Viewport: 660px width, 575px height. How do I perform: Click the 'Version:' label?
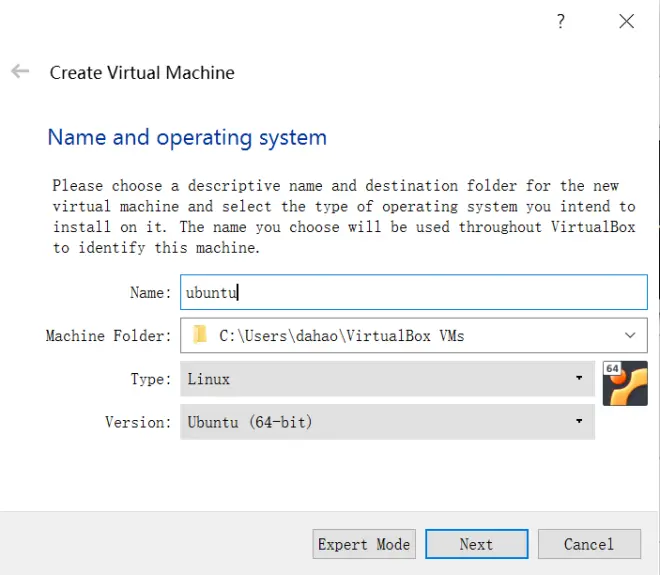[138, 422]
